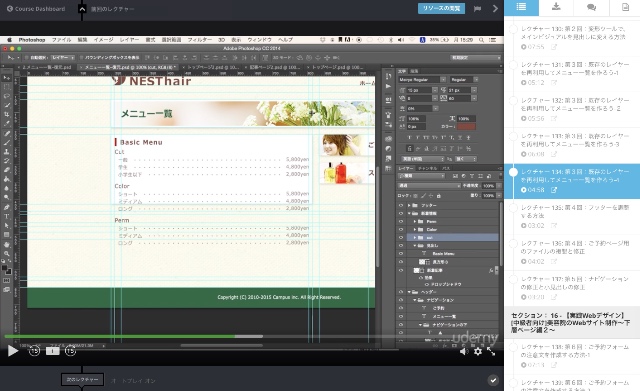Seek on the green video progress bar
The width and height of the screenshot is (640, 391).
click(x=119, y=336)
